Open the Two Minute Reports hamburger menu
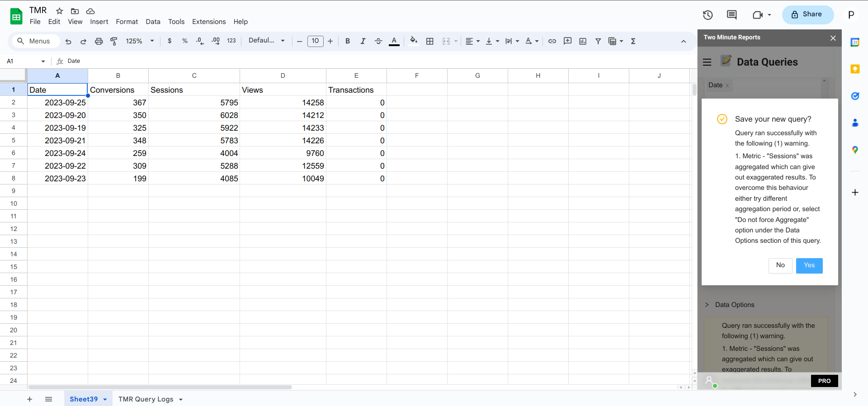The image size is (868, 406). point(708,62)
